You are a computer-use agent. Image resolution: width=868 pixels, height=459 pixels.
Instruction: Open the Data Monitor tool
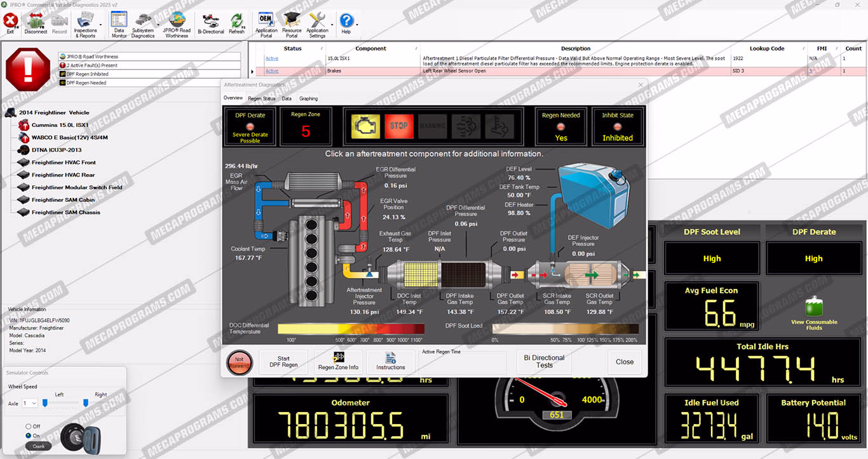[x=119, y=25]
